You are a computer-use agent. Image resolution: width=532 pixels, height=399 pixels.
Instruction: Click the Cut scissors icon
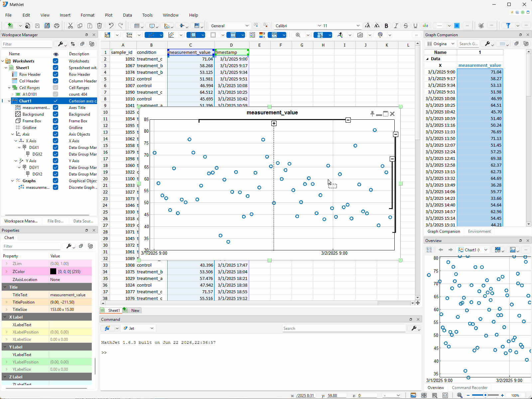pyautogui.click(x=70, y=26)
